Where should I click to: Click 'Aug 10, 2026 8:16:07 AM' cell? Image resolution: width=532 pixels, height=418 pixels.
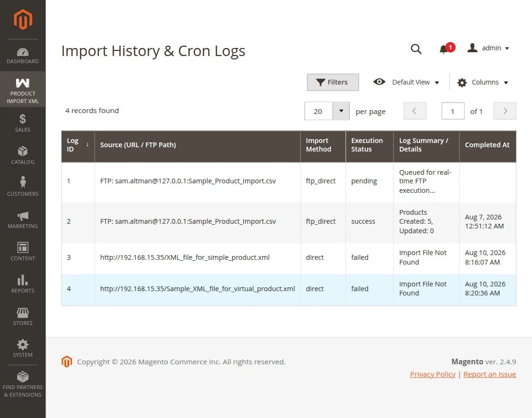coord(488,257)
